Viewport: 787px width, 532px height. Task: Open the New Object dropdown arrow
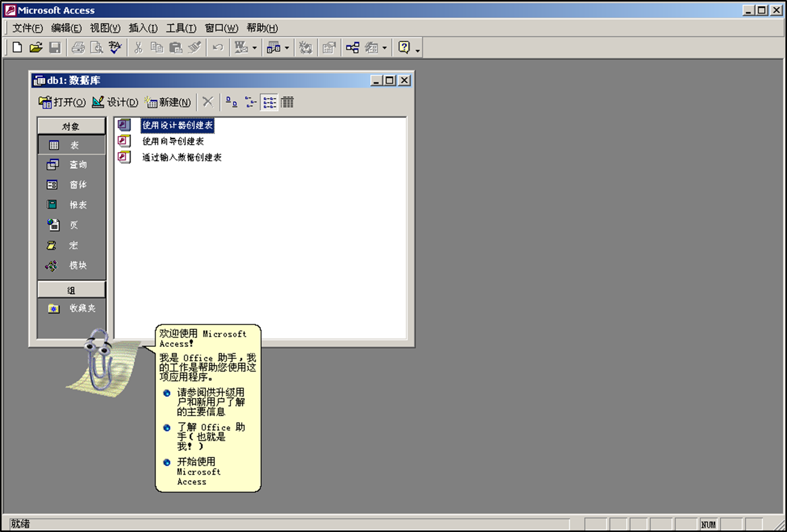click(x=385, y=48)
